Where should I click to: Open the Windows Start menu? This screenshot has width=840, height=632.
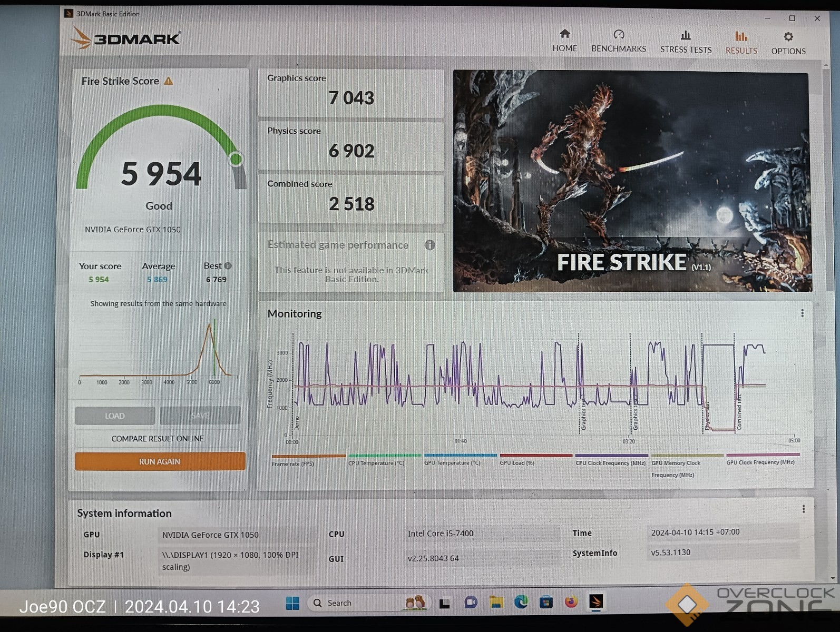(292, 603)
